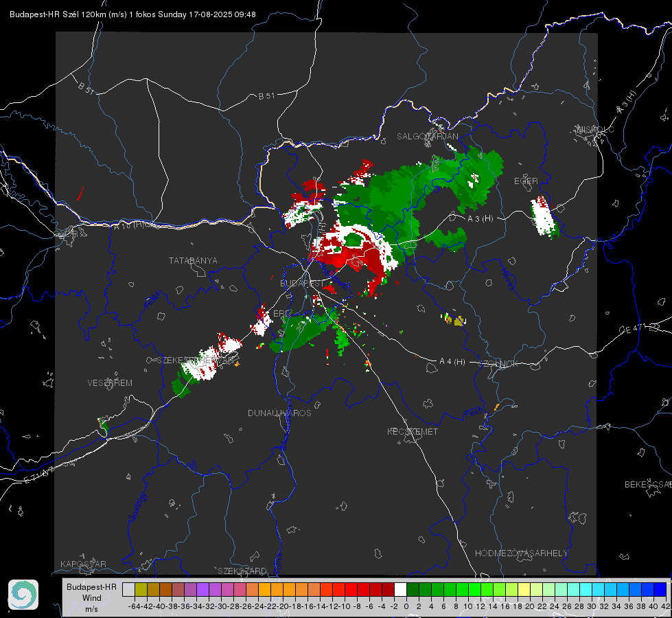Click the blue Heves county label
This screenshot has height=618, width=672.
click(x=507, y=279)
